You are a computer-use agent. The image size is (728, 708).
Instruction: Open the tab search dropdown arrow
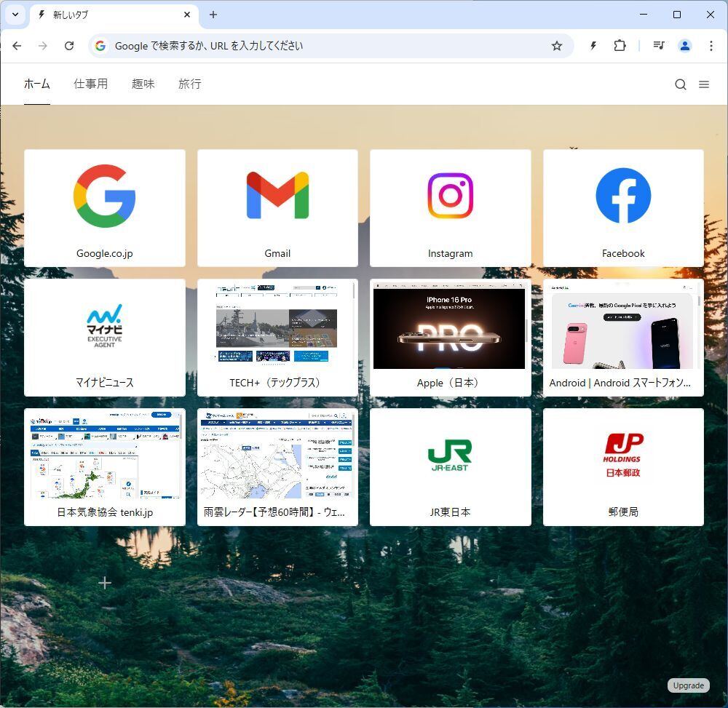point(15,15)
